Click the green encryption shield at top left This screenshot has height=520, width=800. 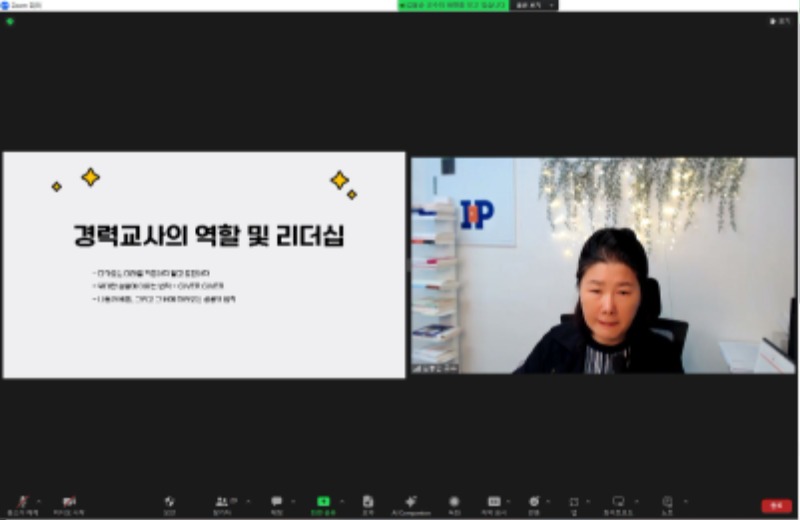[x=10, y=21]
